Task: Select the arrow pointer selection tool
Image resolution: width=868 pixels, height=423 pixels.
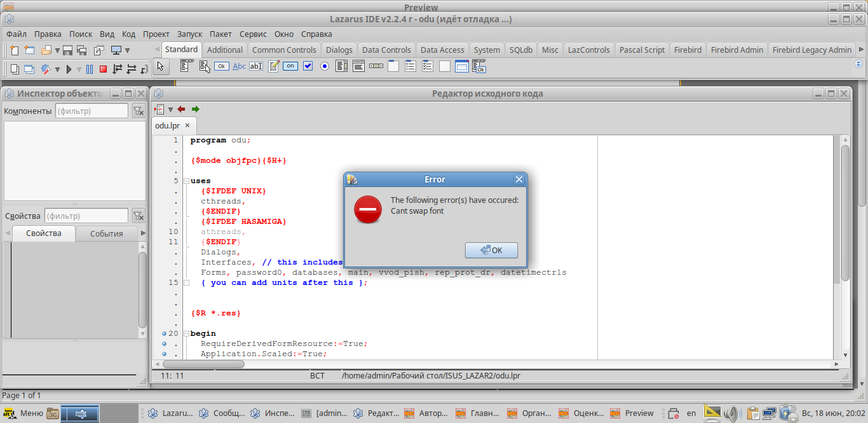Action: click(160, 66)
